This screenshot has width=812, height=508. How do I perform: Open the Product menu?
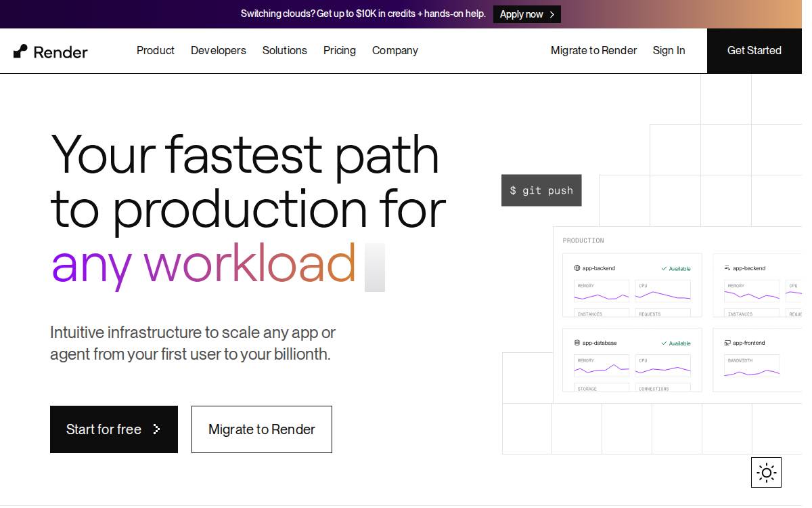156,50
